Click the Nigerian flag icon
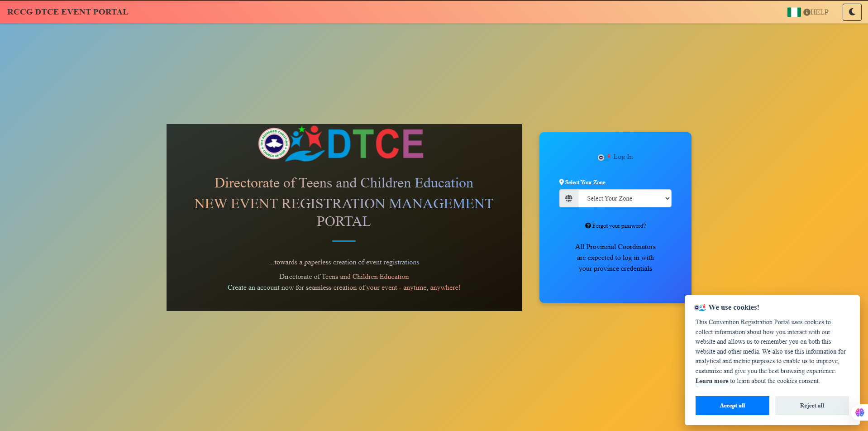Image resolution: width=868 pixels, height=431 pixels. point(794,12)
